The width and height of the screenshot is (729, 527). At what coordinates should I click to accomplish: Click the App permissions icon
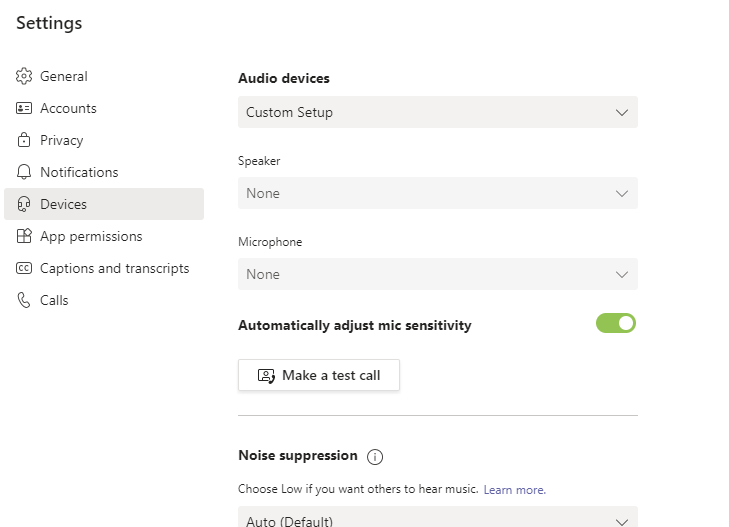click(x=24, y=236)
